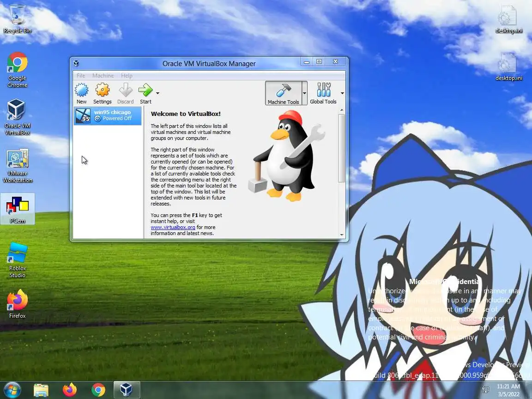532x399 pixels.
Task: Click the network tray icon
Action: 485,389
